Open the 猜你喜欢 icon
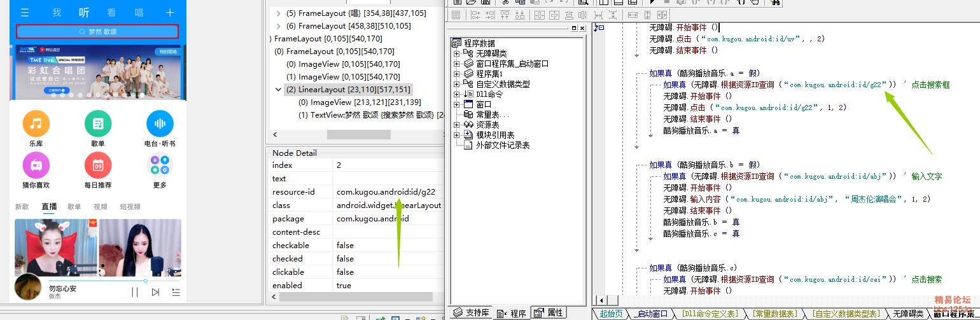Screen dimensions: 980x320 point(36,165)
